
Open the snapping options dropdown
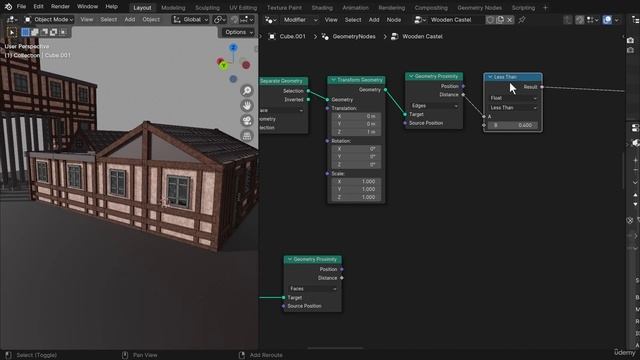[x=247, y=20]
